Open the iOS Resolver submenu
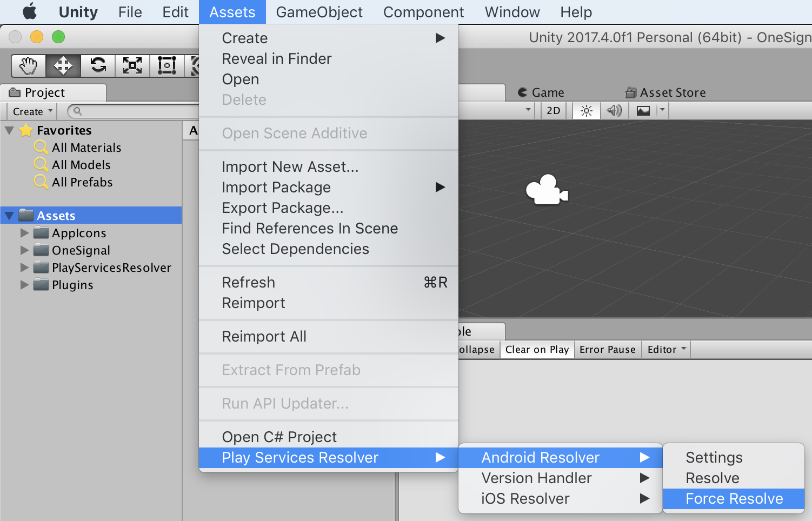 click(x=560, y=498)
